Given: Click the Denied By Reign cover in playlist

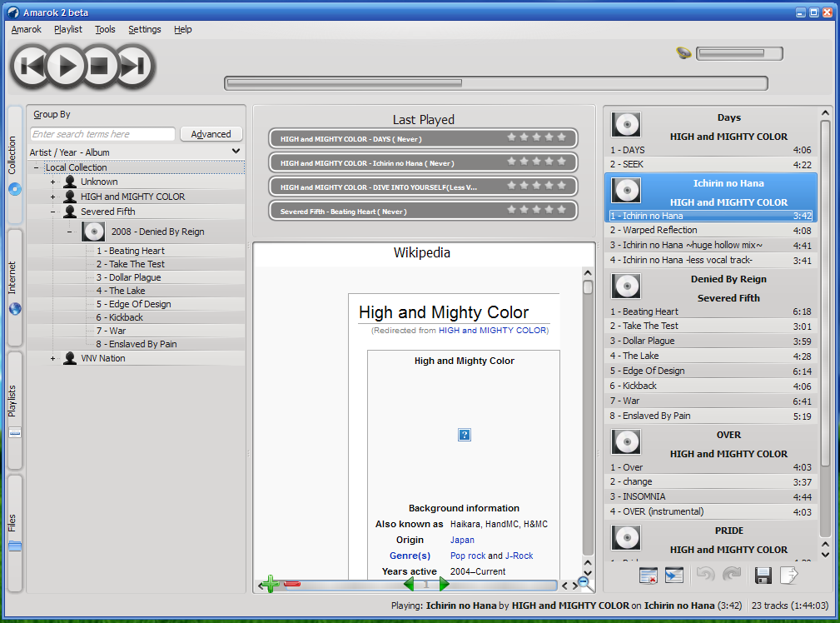Looking at the screenshot, I should coord(626,286).
